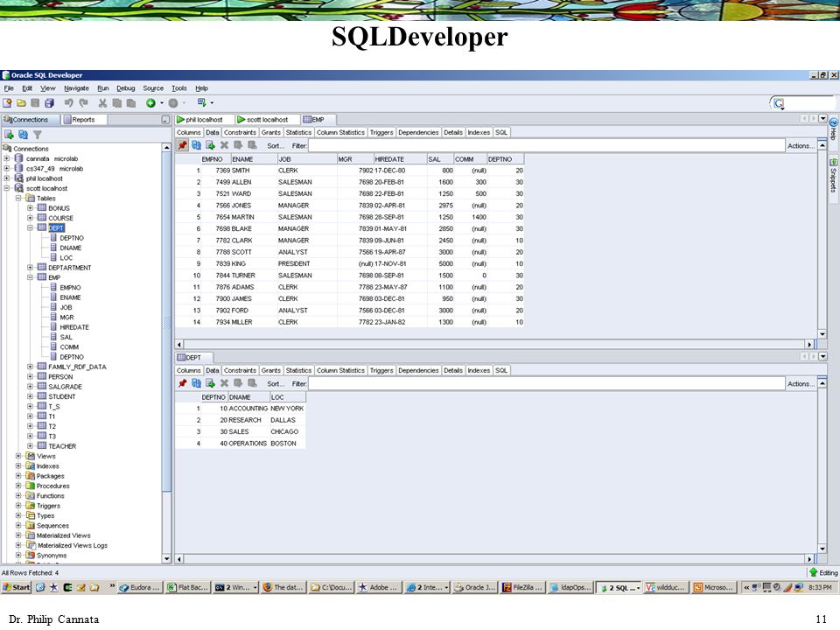The image size is (840, 630).
Task: Collapse the Tables node
Action: click(x=18, y=199)
